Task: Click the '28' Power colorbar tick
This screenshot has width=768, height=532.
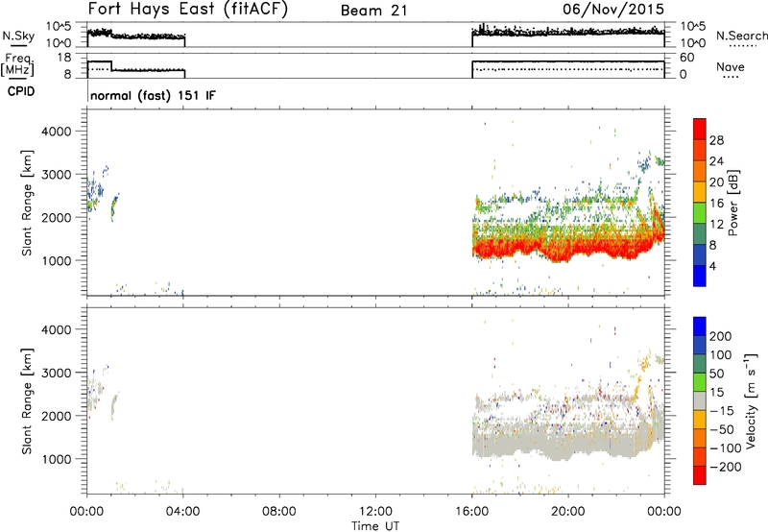Action: (716, 140)
